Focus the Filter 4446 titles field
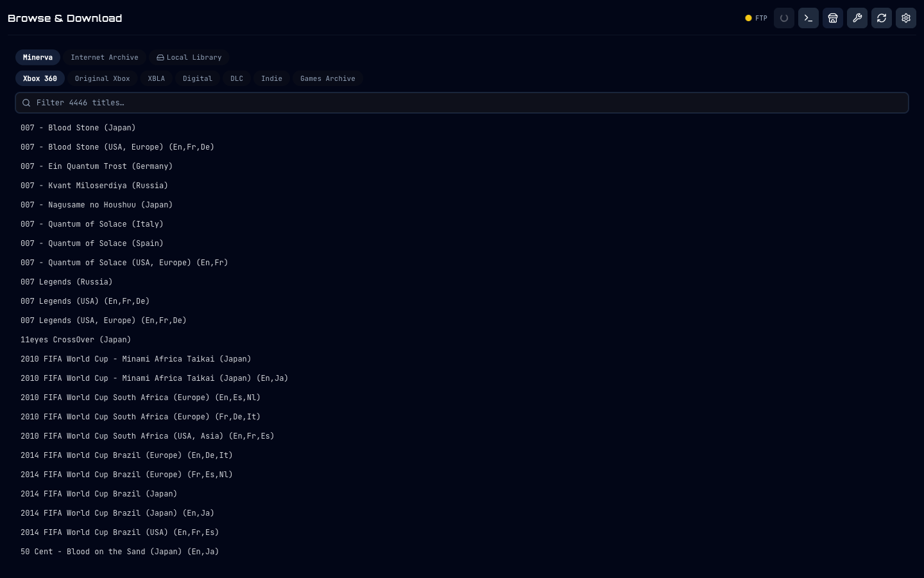924x578 pixels. click(x=462, y=103)
